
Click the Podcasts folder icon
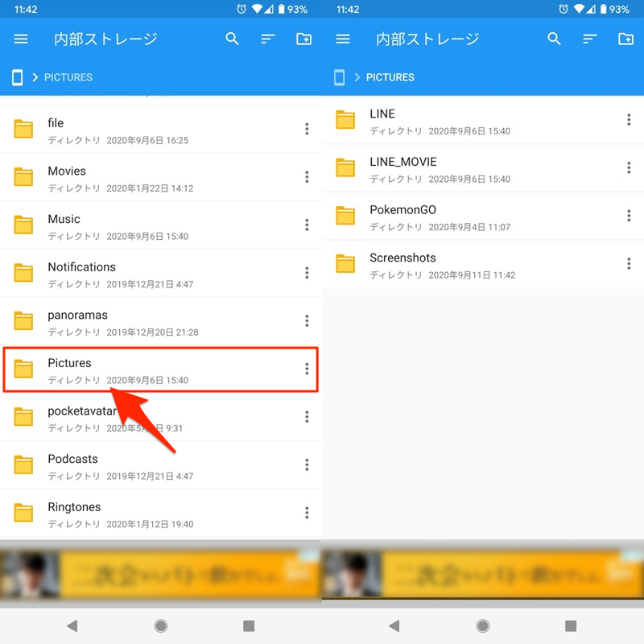(24, 465)
